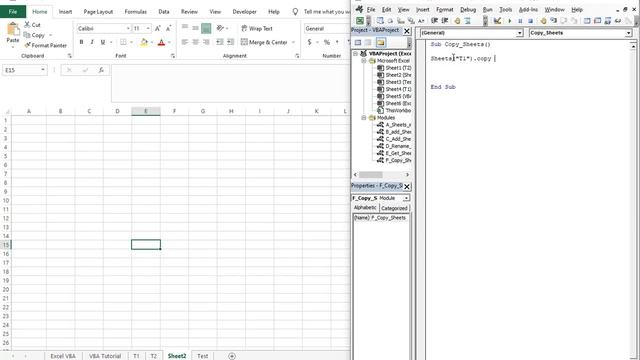This screenshot has height=360, width=640.
Task: Click the Increase Indent icon
Action: [231, 42]
